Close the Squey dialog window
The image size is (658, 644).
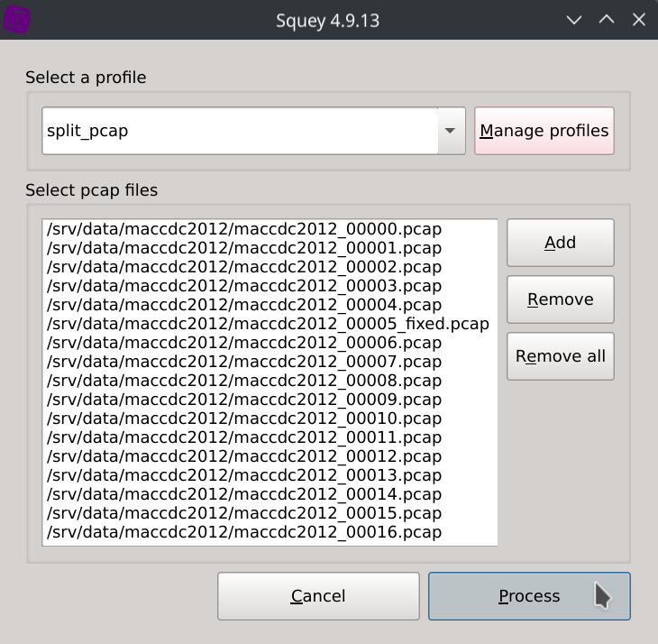pyautogui.click(x=639, y=19)
